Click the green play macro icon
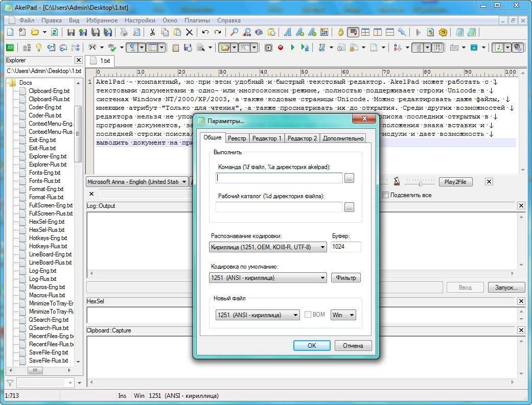Screen dimensions: 532x405 (x=292, y=47)
